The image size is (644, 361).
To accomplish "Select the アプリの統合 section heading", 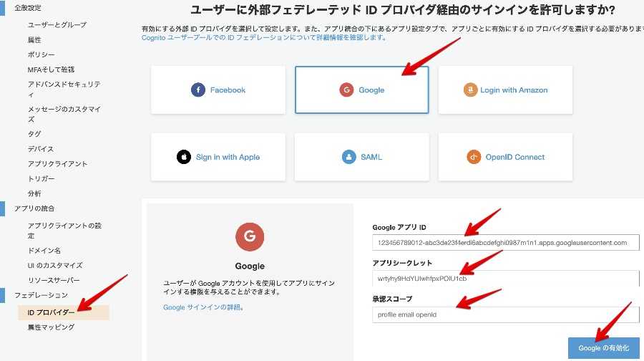I will [34, 208].
